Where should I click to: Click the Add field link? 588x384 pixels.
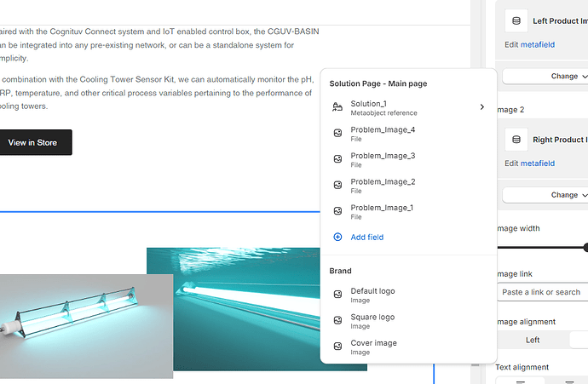[x=367, y=238]
